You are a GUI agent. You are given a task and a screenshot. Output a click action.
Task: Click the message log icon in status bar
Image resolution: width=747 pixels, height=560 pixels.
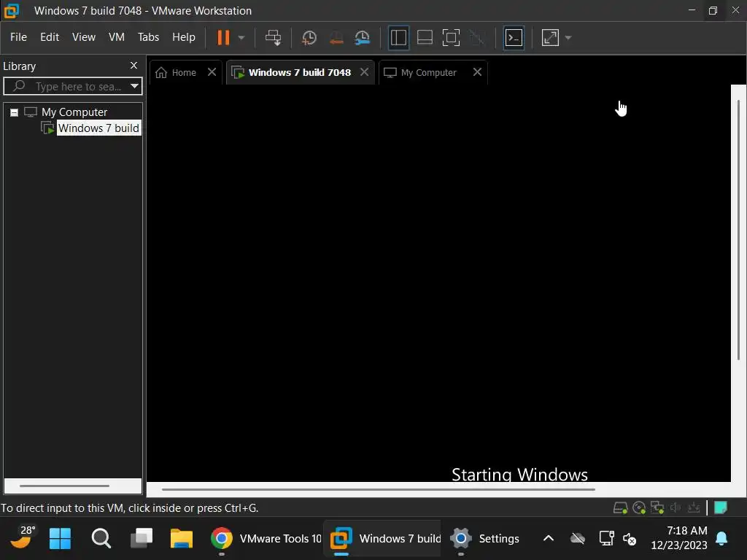[x=721, y=508]
